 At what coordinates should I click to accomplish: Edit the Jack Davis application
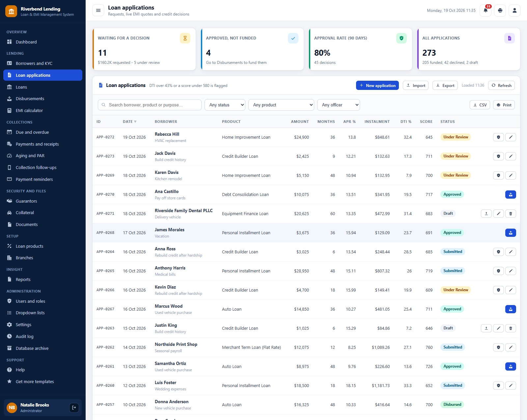point(511,156)
